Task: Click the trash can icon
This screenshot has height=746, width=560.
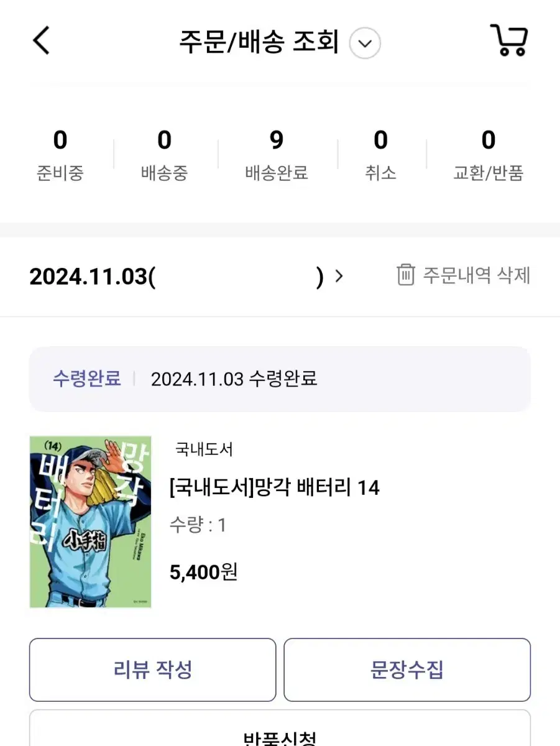Action: (405, 275)
